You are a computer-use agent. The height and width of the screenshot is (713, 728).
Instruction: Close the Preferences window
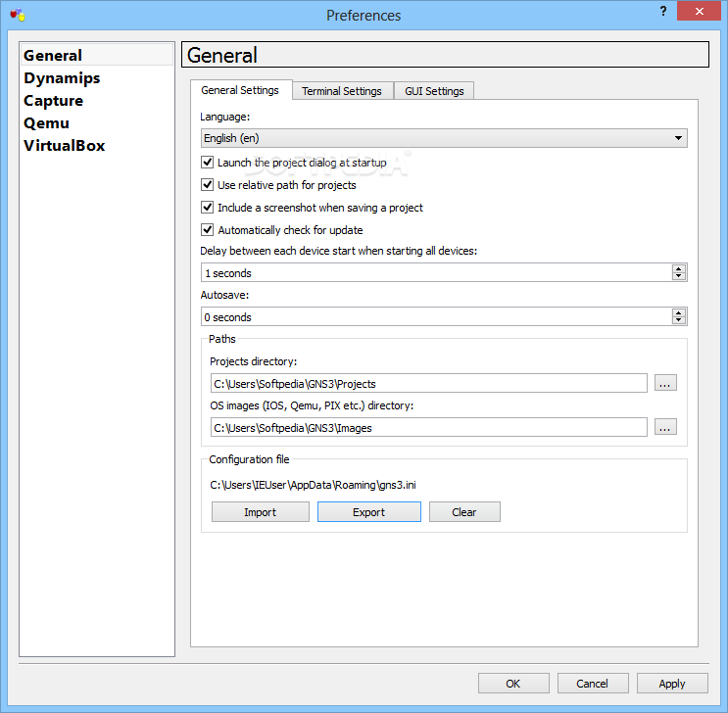point(699,11)
